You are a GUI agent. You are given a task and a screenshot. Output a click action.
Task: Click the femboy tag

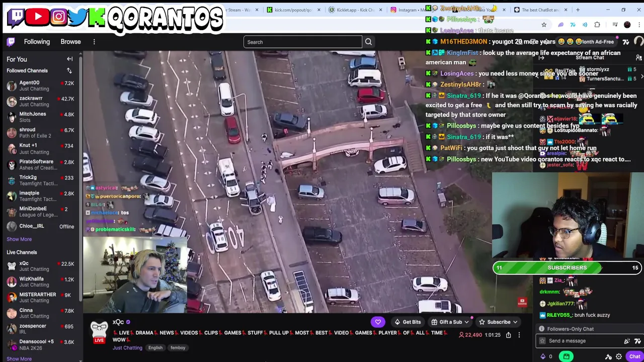click(178, 347)
